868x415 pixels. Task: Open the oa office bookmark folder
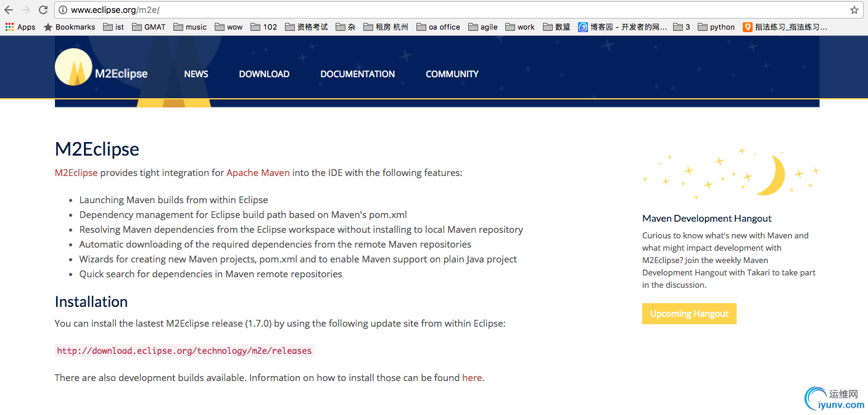(x=439, y=27)
